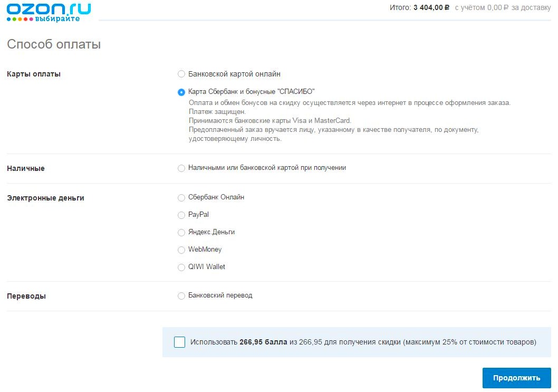Enable the use 266,95 балла checkbox
The height and width of the screenshot is (392, 558).
[180, 342]
